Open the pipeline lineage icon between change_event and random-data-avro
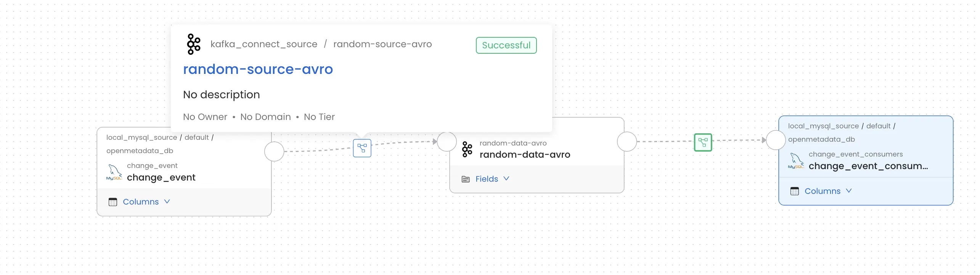 [x=361, y=148]
